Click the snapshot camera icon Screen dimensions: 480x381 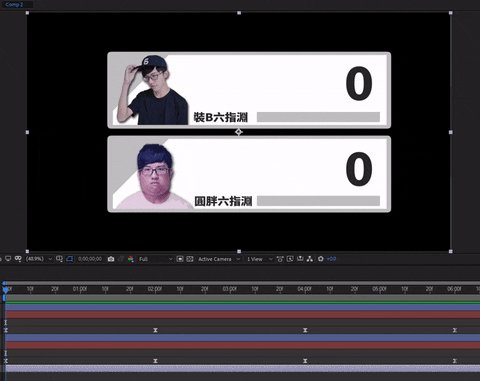(x=111, y=259)
